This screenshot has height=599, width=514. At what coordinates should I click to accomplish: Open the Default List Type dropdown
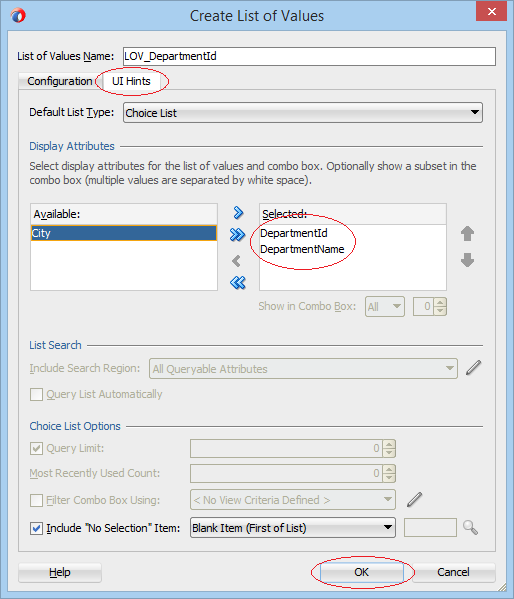point(303,113)
